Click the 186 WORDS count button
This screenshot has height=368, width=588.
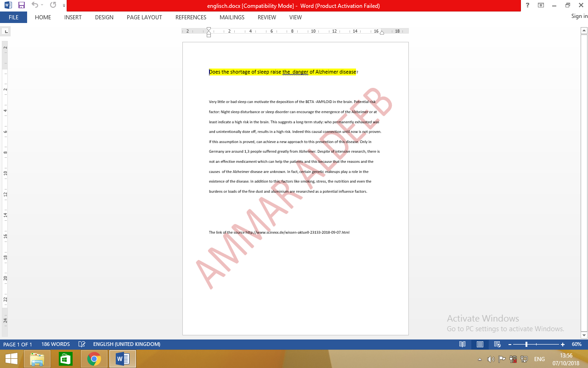click(x=55, y=344)
